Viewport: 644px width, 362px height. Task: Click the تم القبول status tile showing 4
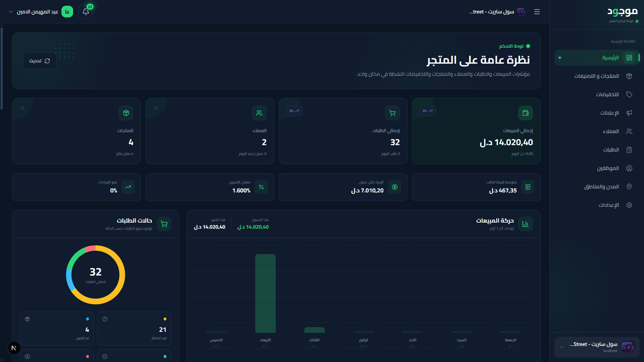pos(57,328)
